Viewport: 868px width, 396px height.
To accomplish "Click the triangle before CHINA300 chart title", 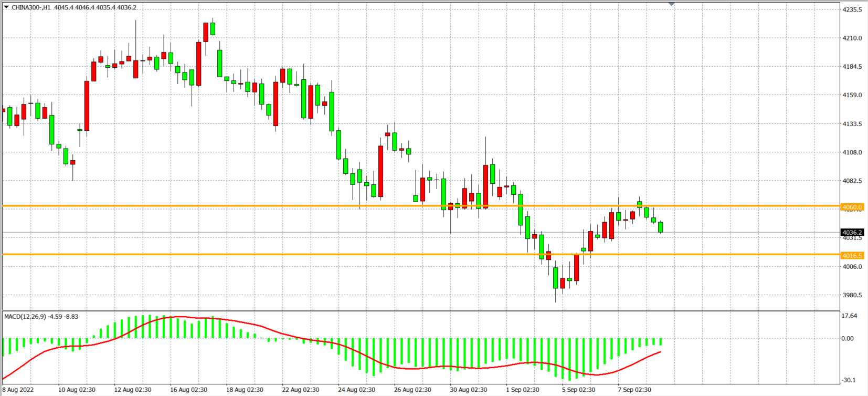I will [x=6, y=7].
